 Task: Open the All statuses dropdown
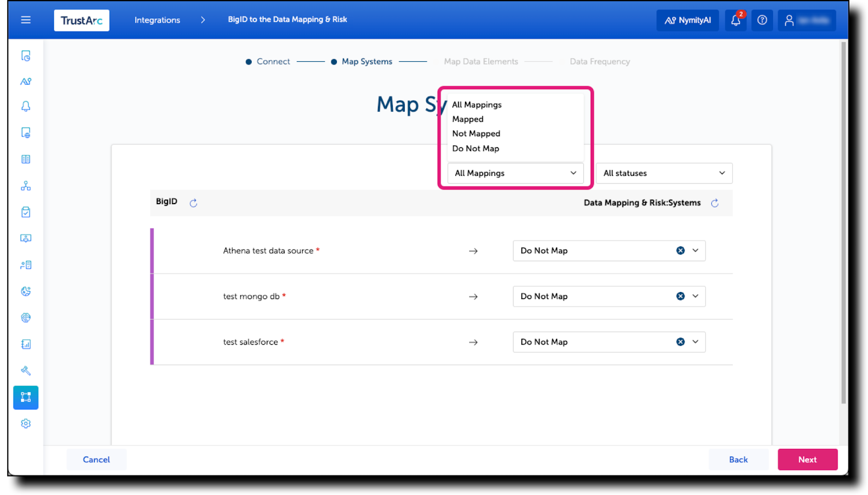[x=664, y=173]
